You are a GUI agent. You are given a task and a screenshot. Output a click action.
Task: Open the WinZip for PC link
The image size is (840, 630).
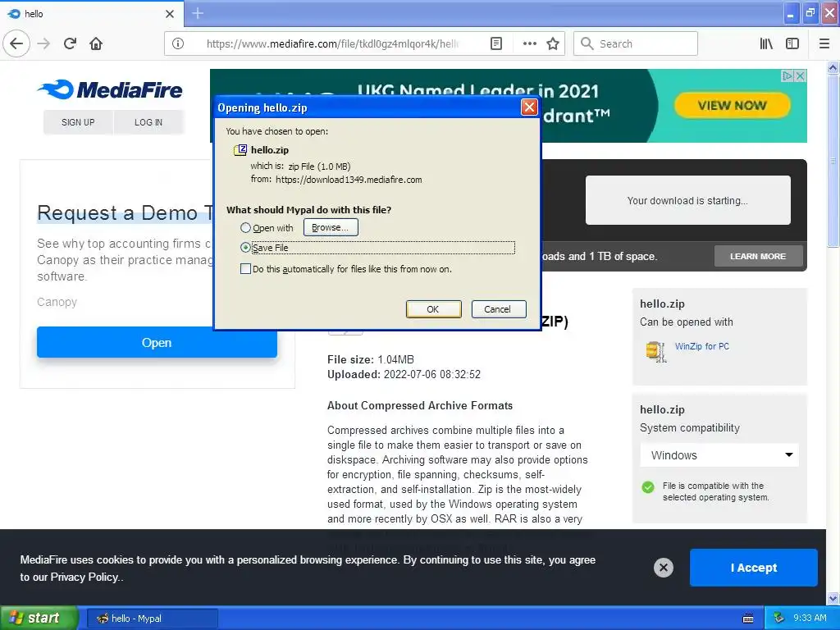pyautogui.click(x=702, y=346)
